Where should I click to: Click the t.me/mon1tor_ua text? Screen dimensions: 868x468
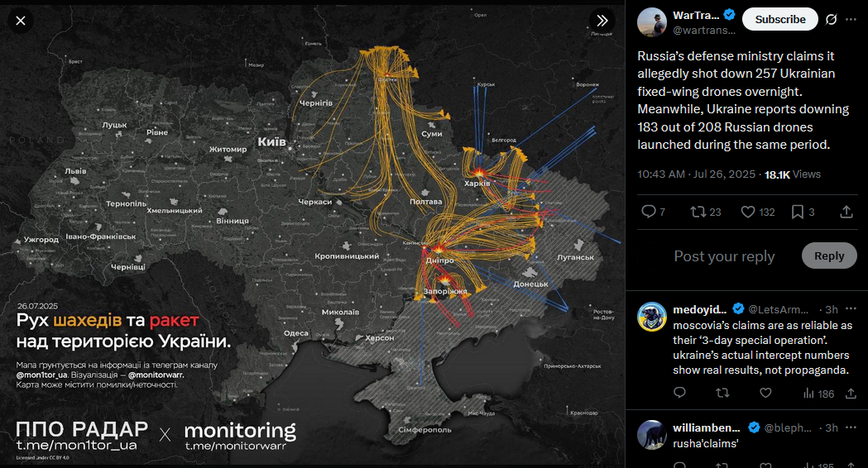[x=76, y=446]
